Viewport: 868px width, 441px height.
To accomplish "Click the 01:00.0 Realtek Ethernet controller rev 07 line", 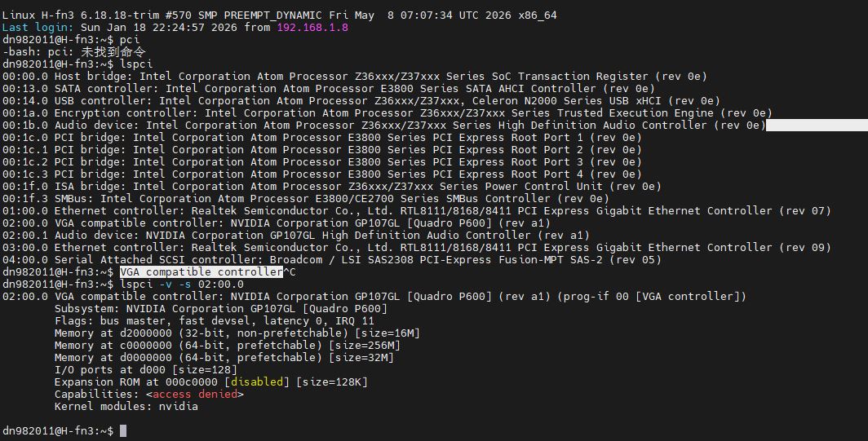I will [x=416, y=211].
